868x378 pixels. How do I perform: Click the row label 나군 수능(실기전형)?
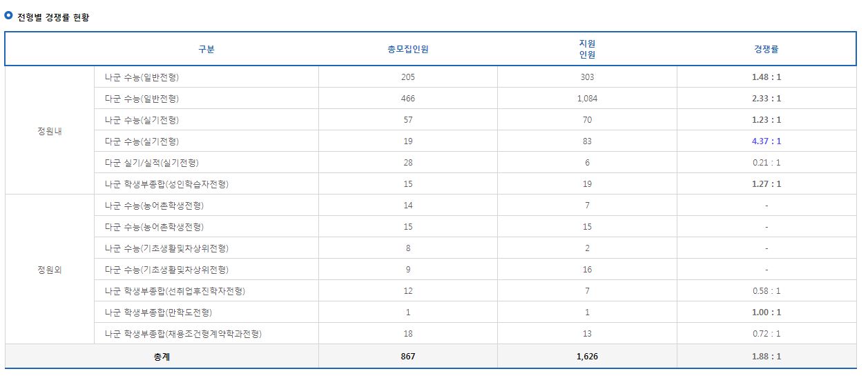142,120
